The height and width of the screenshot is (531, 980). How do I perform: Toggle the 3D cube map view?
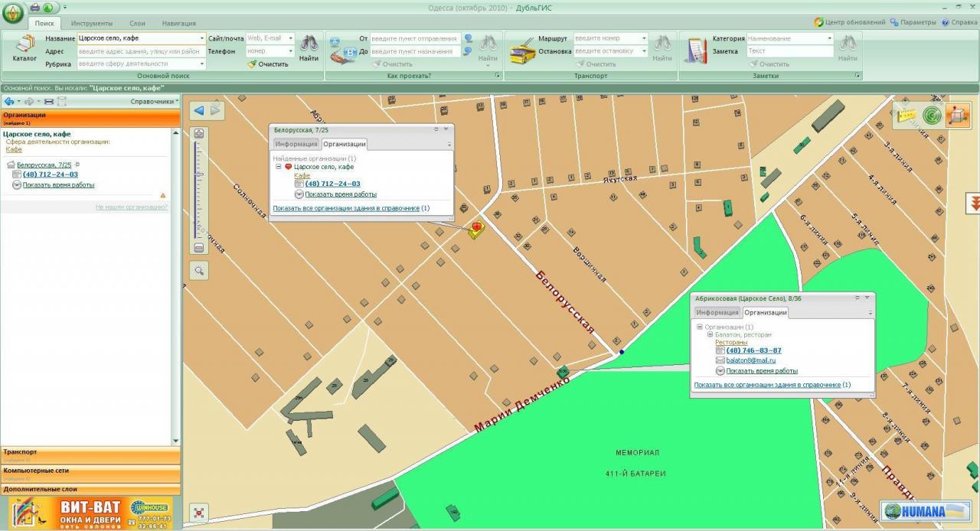[957, 116]
